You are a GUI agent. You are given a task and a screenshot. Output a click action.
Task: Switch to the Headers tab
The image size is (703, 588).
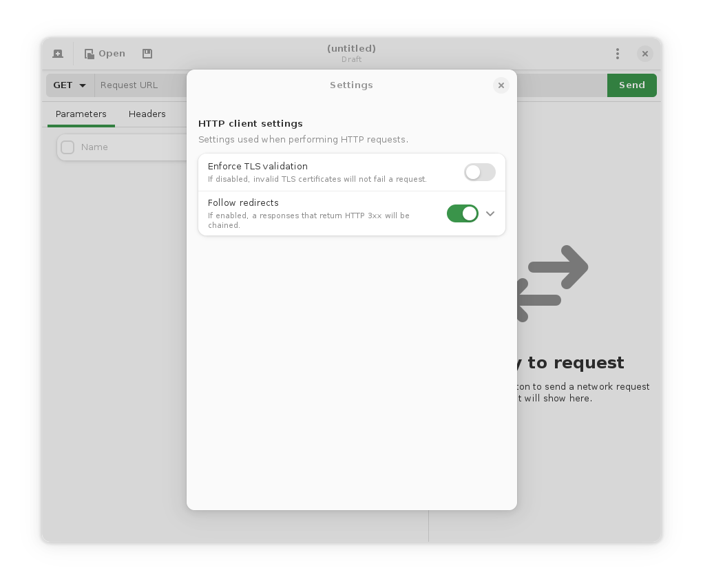[x=147, y=114]
